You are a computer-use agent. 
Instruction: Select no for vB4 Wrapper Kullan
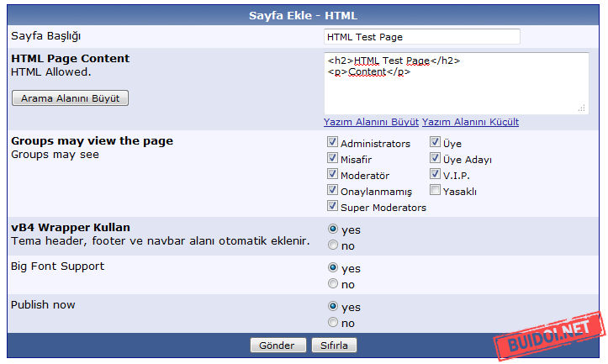pyautogui.click(x=333, y=245)
